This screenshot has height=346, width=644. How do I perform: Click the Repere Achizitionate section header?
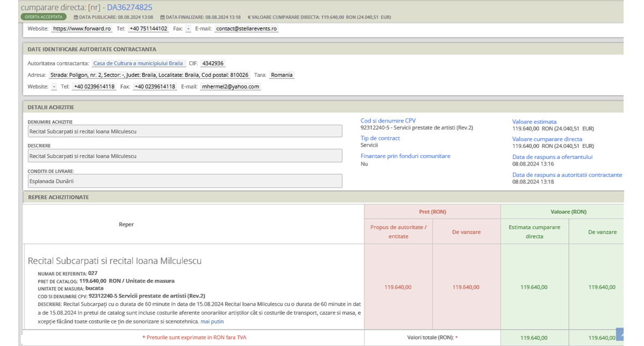click(x=58, y=197)
